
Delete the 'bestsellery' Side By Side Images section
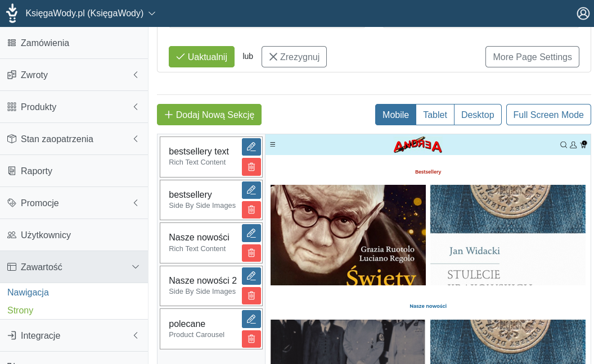(251, 210)
